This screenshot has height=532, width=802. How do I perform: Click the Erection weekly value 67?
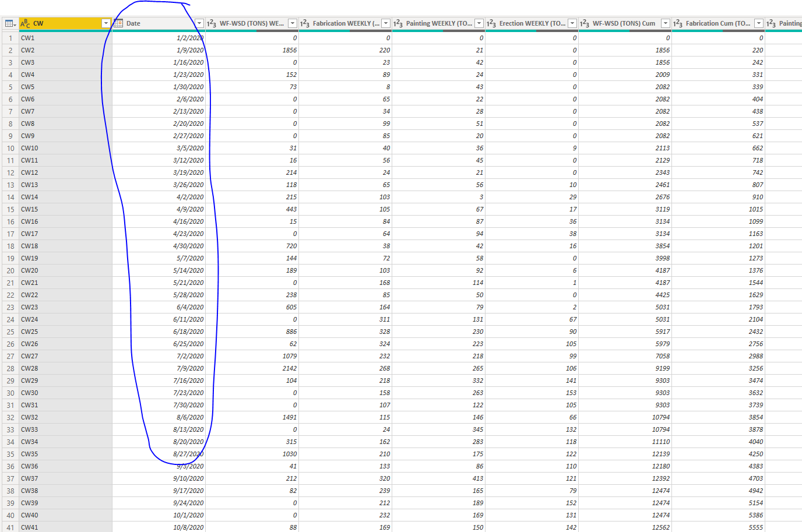(x=532, y=319)
